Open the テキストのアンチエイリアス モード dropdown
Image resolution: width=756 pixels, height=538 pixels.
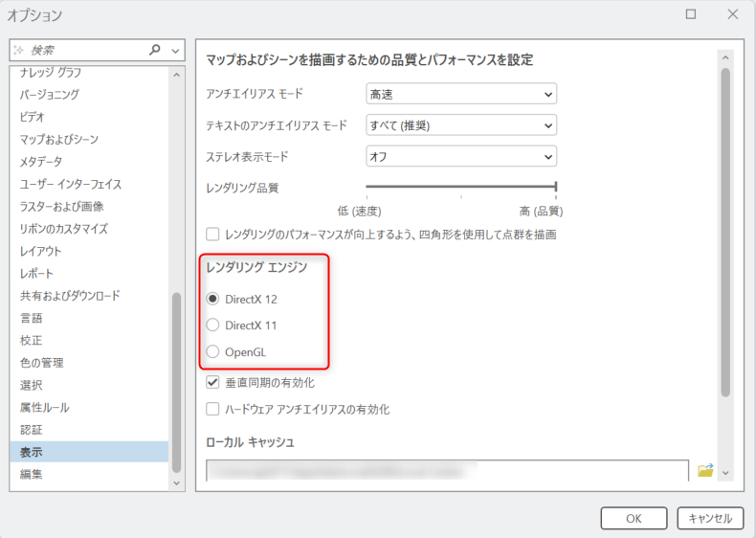pos(460,125)
